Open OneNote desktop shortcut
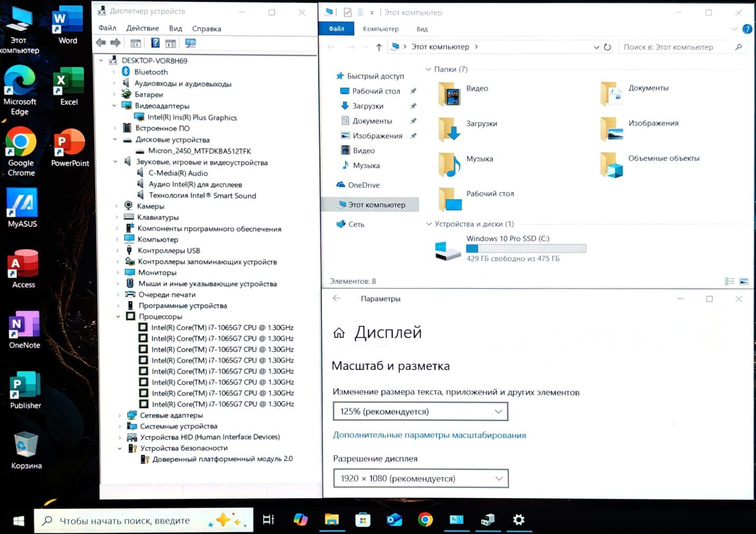 coord(24,329)
